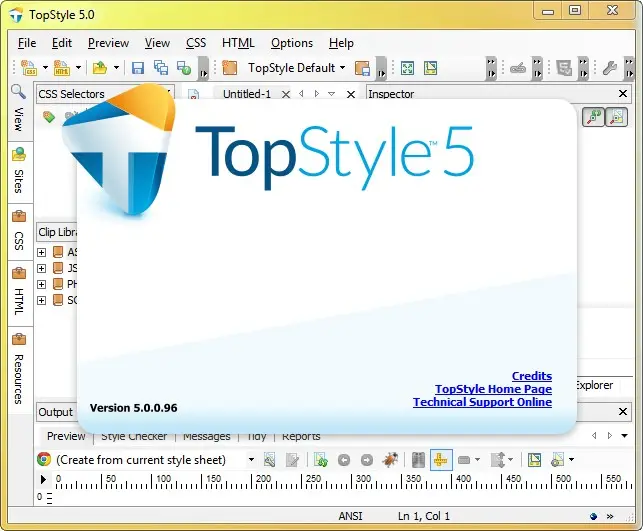Open a file with the folder icon

tap(100, 68)
